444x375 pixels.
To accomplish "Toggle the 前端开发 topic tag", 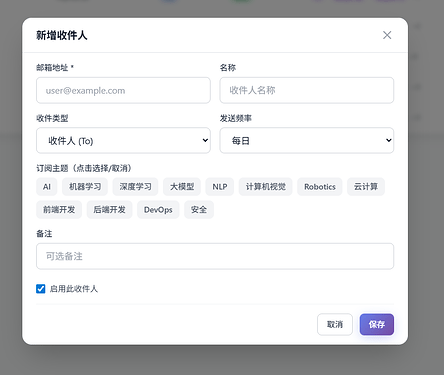I will click(x=59, y=210).
